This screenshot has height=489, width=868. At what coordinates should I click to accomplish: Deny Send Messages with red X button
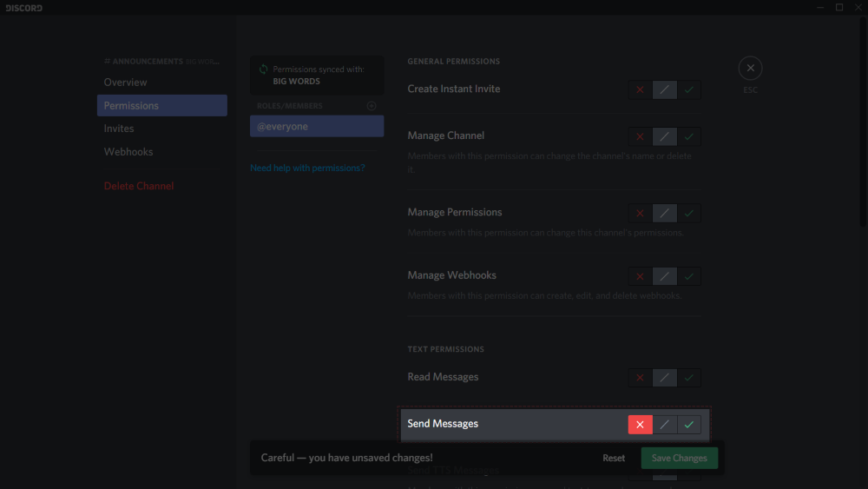640,425
